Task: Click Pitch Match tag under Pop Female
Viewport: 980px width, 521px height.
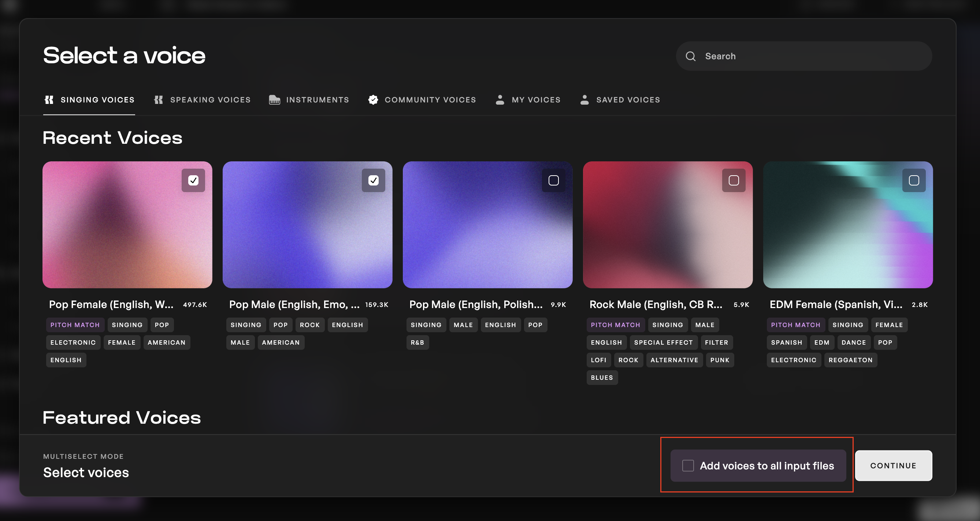Action: click(x=75, y=325)
